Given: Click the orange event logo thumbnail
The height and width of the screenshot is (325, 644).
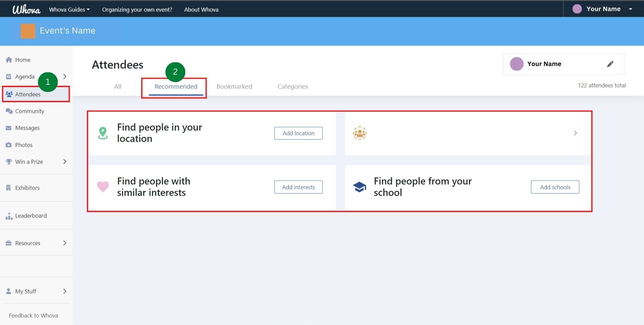Looking at the screenshot, I should tap(28, 31).
